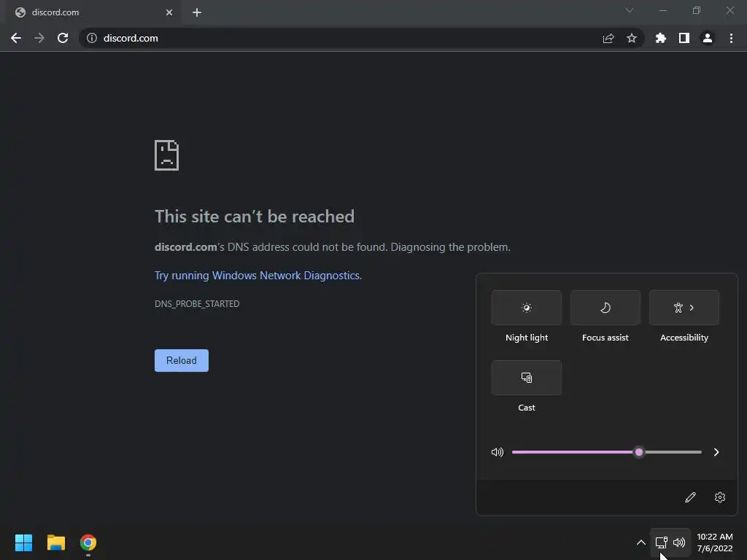Close the discord.com tab
Image resolution: width=747 pixels, height=560 pixels.
point(169,12)
